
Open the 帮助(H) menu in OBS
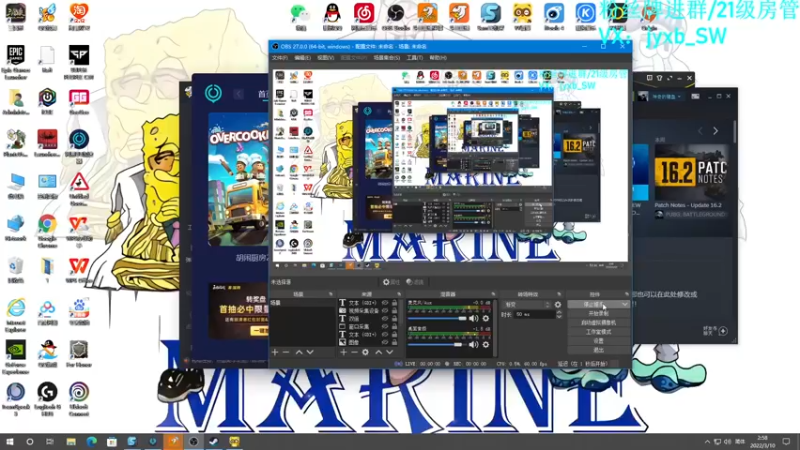tap(438, 58)
